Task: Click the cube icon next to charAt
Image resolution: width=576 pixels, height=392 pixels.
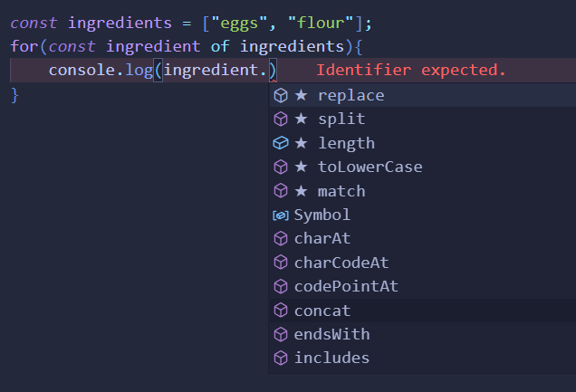Action: coord(281,239)
